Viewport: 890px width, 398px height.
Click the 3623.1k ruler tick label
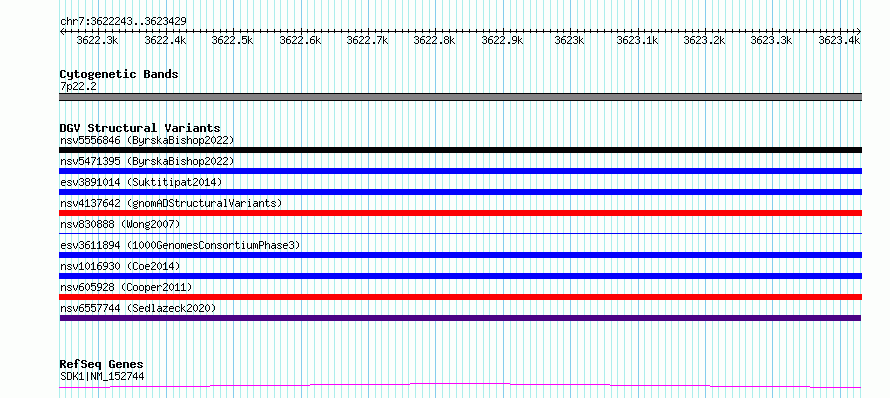point(637,40)
